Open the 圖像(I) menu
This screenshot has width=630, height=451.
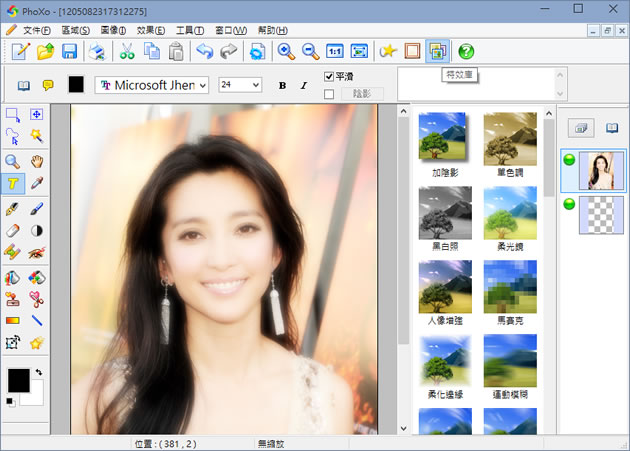click(x=113, y=31)
